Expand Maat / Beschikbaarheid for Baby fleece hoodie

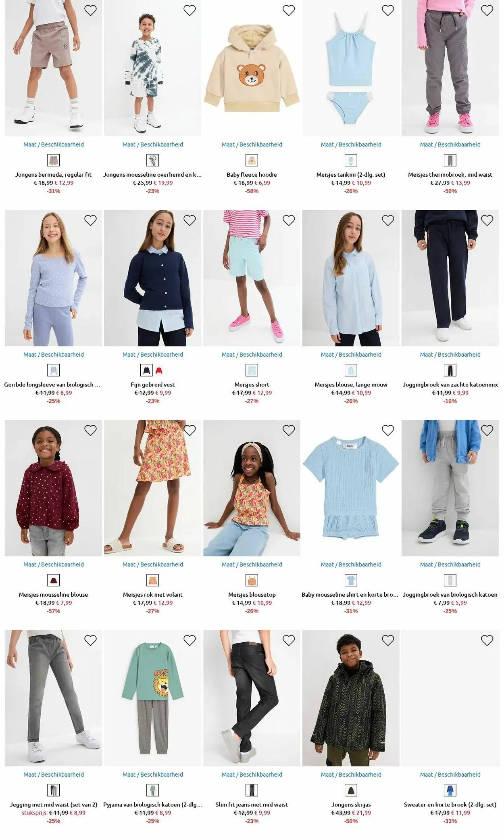(x=252, y=144)
